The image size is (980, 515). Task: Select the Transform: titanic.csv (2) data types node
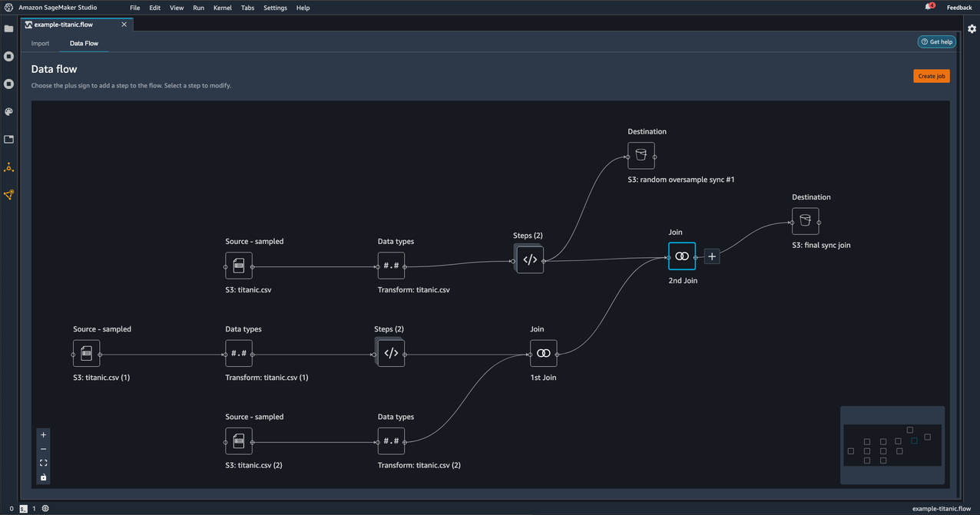pyautogui.click(x=391, y=441)
